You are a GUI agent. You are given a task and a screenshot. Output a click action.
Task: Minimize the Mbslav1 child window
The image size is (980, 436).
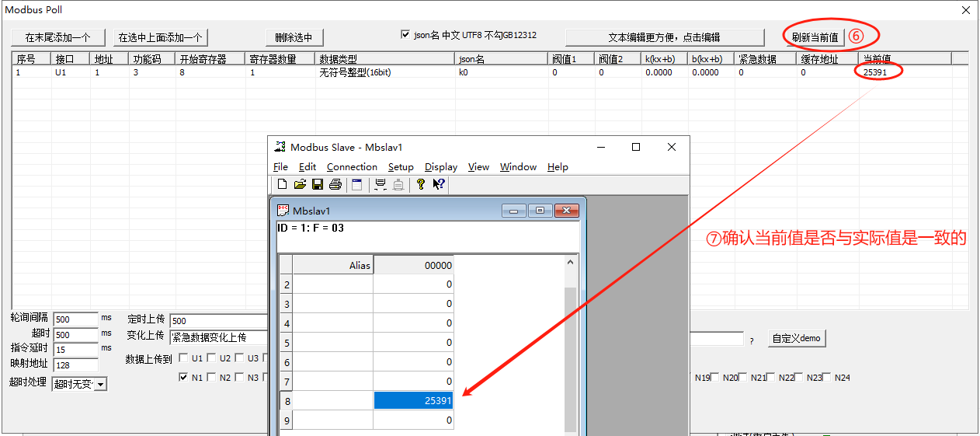[514, 211]
